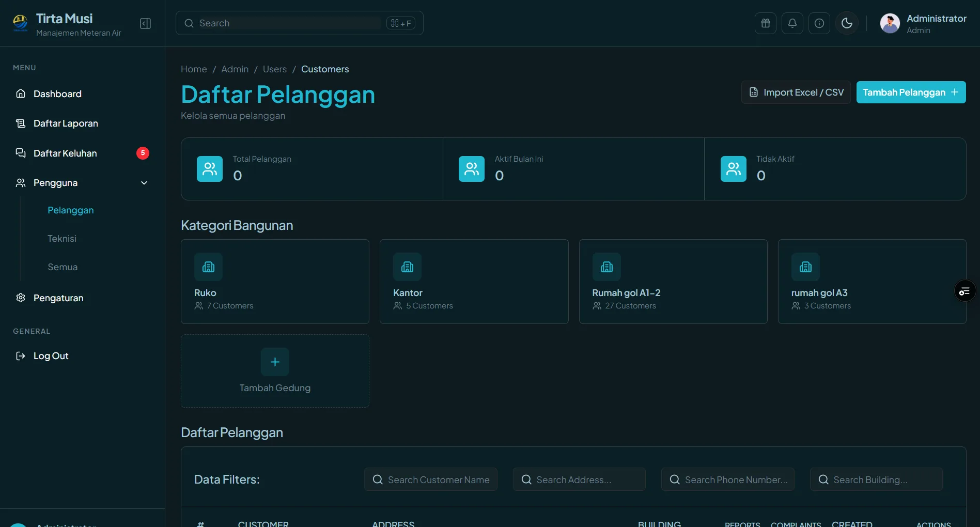Open the floating settings panel icon
This screenshot has width=980, height=527.
coord(965,291)
